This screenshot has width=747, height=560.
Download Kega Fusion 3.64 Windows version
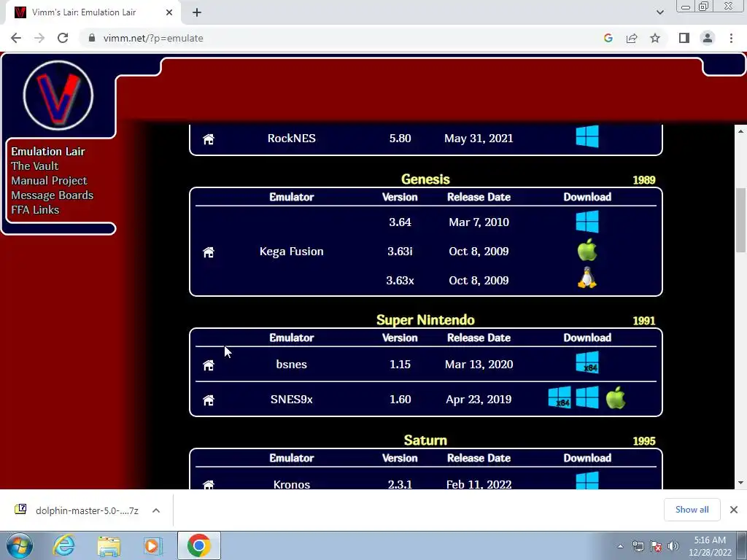(587, 222)
